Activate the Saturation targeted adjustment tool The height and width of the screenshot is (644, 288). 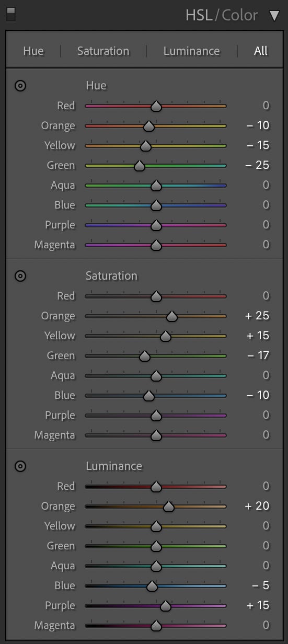20,276
